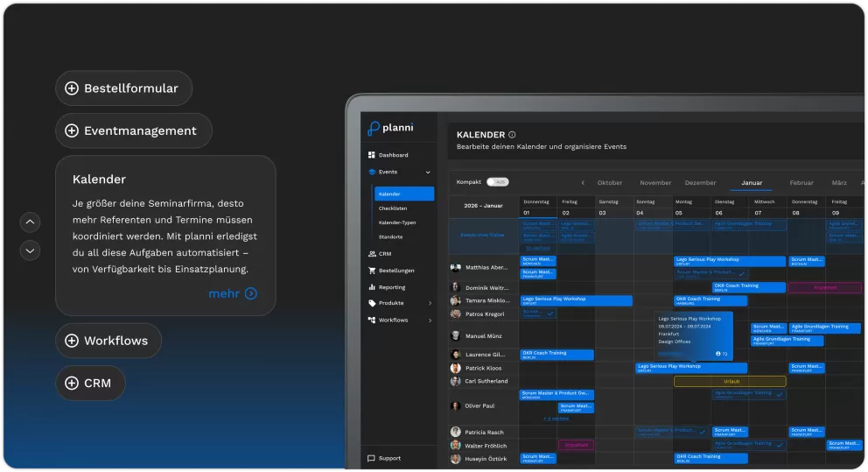
Task: Open OKR Coach Training in Huseyin Öztürk row
Action: coord(710,458)
